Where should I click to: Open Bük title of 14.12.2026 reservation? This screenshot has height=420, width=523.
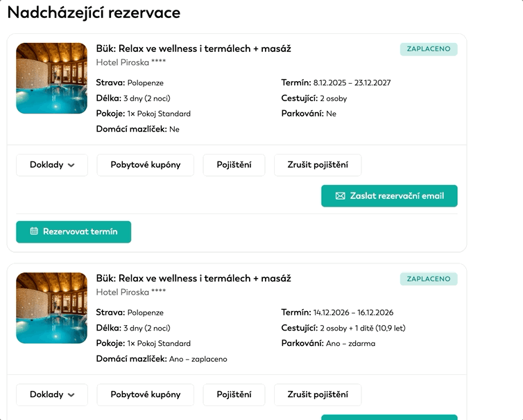(194, 279)
